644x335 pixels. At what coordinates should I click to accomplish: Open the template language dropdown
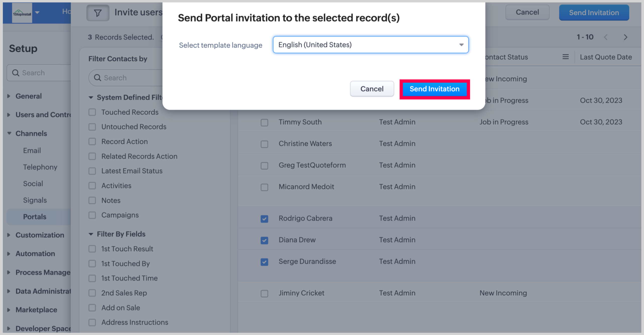[371, 45]
